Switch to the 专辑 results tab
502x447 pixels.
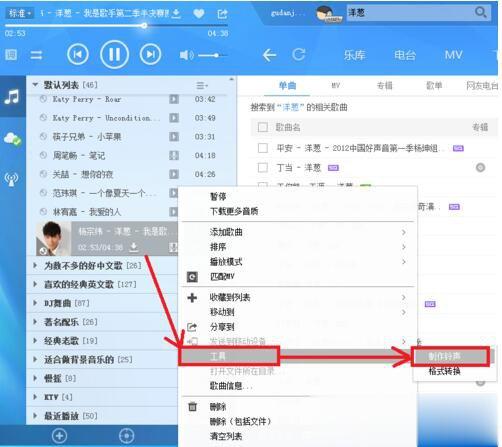[x=384, y=86]
